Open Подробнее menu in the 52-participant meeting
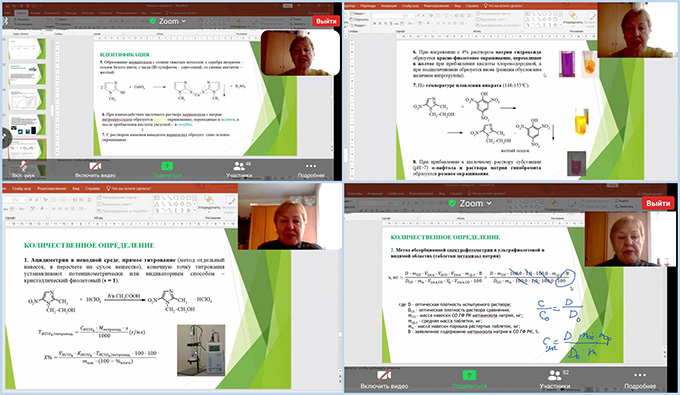680x395 pixels. 640,380
